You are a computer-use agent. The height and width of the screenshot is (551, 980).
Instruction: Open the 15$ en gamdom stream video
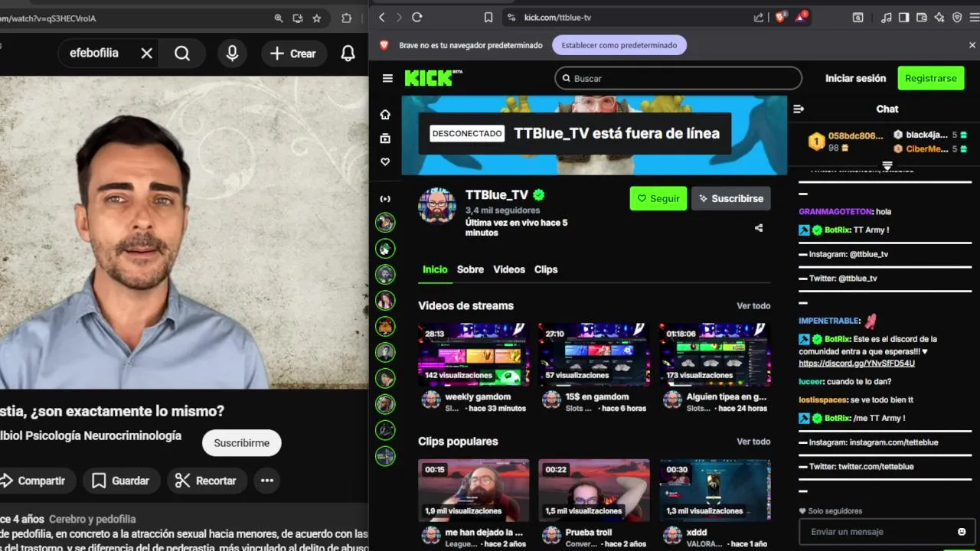[593, 354]
